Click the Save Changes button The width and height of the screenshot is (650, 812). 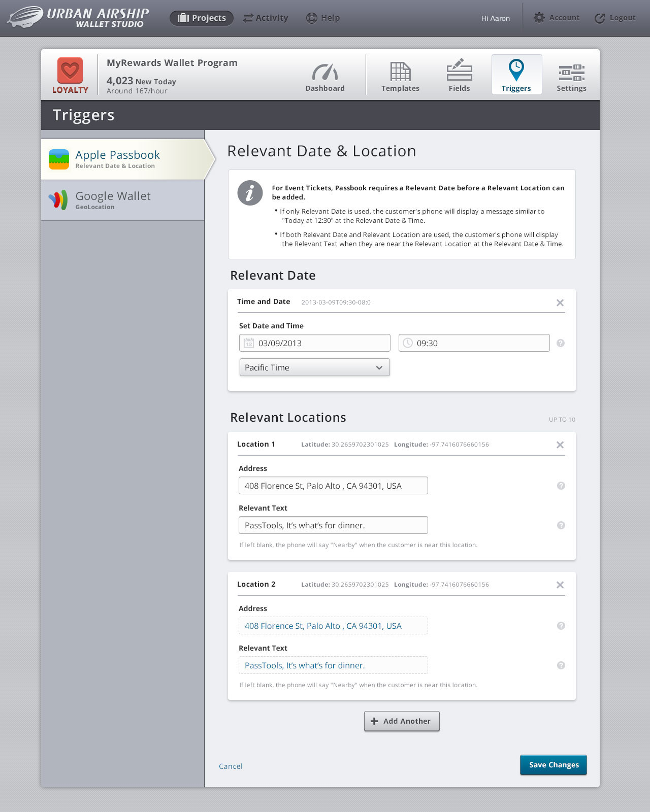pyautogui.click(x=554, y=765)
